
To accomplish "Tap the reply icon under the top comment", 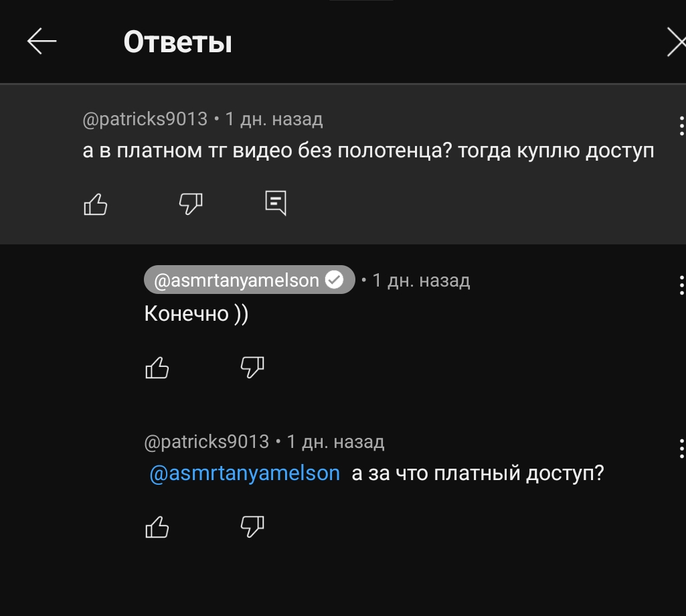I will click(x=276, y=203).
